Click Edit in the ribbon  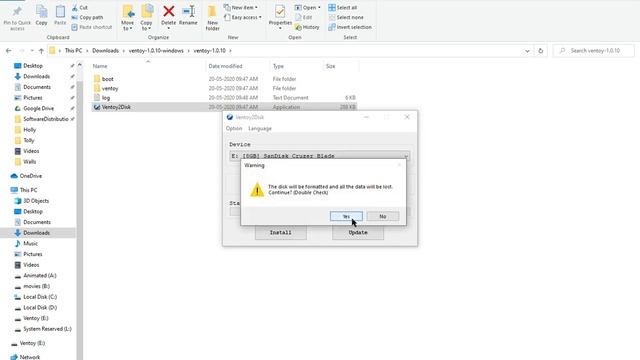click(304, 18)
